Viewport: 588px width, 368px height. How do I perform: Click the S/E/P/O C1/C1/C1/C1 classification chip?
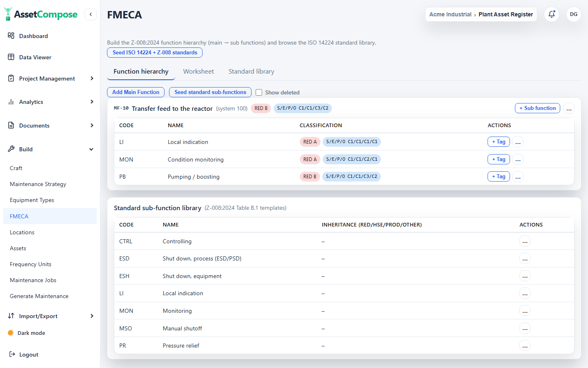click(352, 142)
